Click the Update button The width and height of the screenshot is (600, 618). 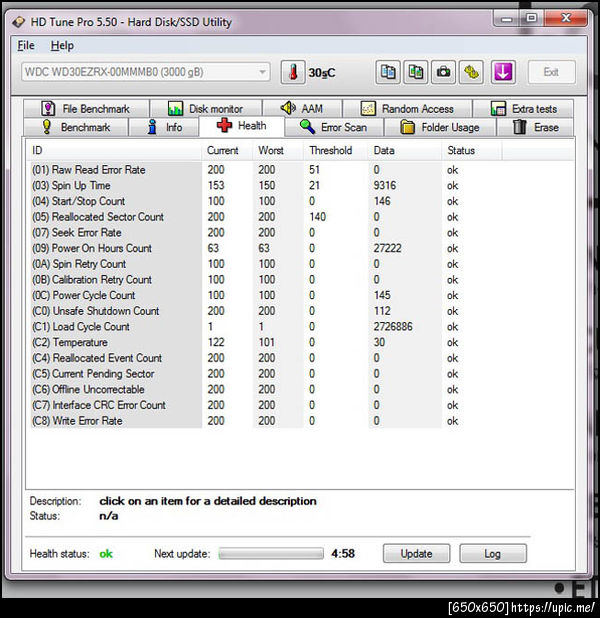tap(416, 554)
